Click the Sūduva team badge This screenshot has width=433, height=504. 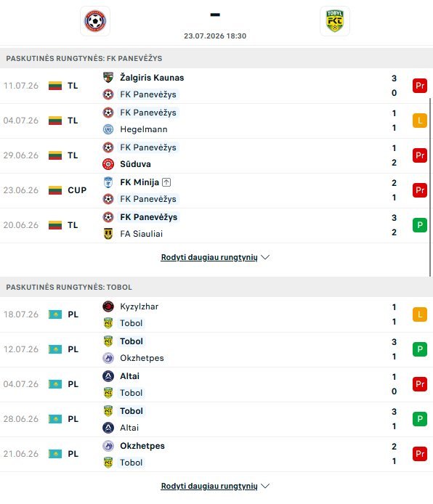coord(108,164)
